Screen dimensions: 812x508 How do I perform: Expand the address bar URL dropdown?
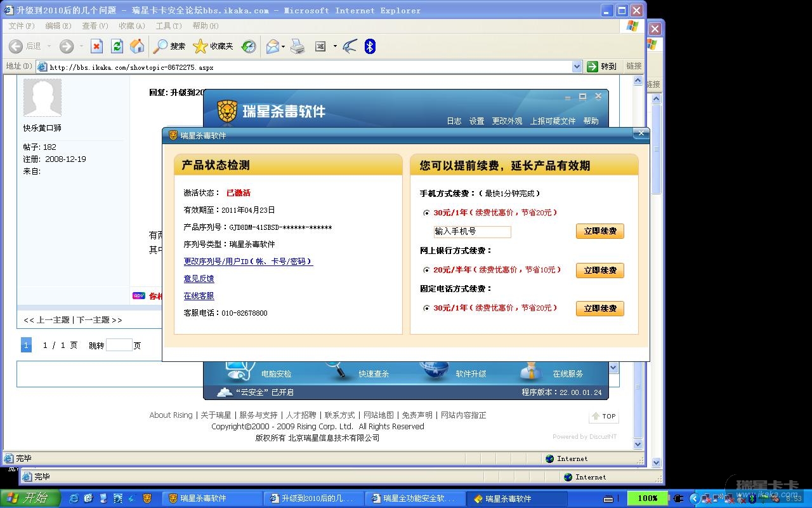tap(577, 67)
